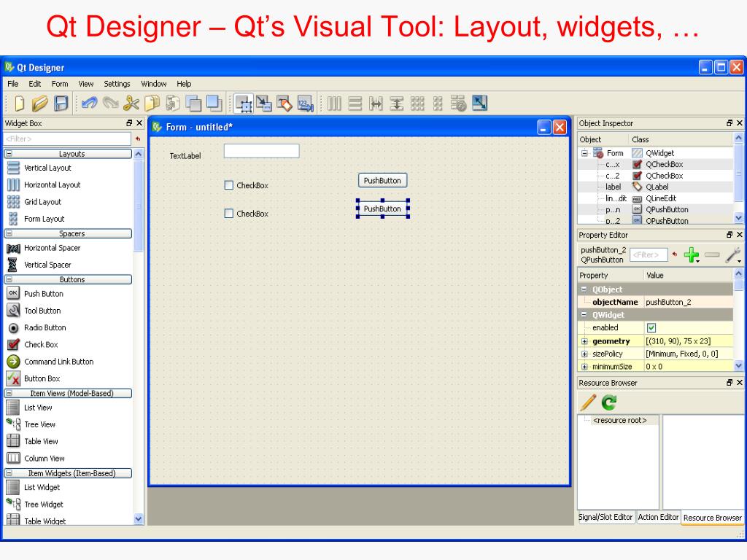Open the Window menu
The width and height of the screenshot is (747, 560).
click(153, 84)
